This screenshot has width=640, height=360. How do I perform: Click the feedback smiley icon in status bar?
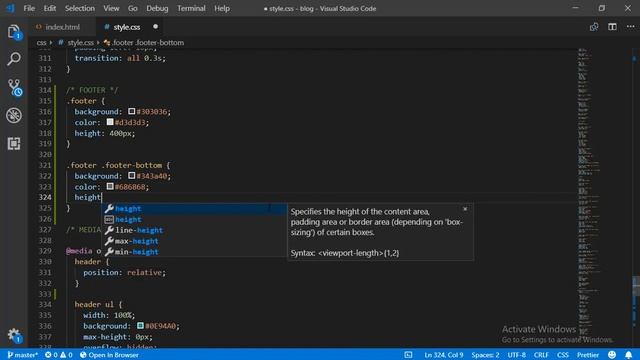(612, 355)
